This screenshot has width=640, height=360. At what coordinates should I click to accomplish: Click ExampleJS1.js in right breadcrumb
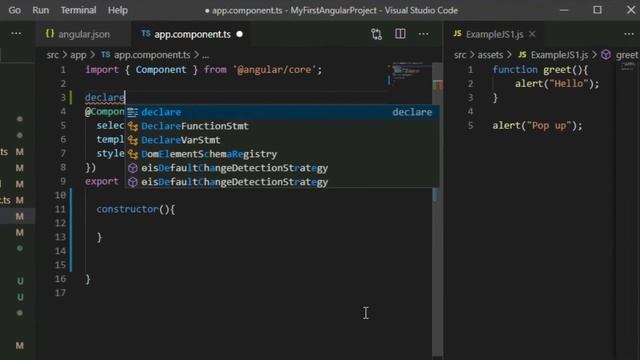tap(559, 55)
